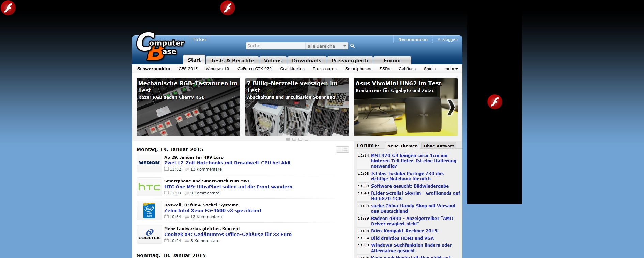Click comment icon for 13 Kommentare under Medion article
This screenshot has height=258, width=644.
tap(187, 169)
